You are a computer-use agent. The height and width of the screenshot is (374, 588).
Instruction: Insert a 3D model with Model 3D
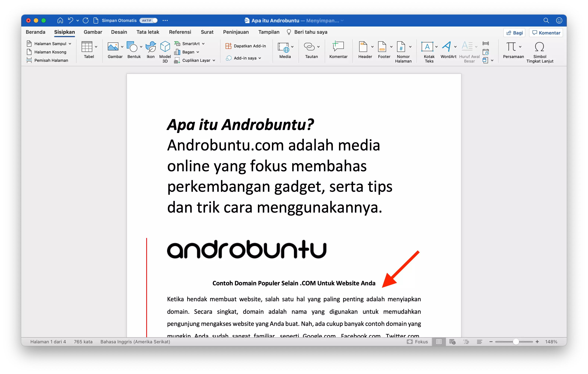pyautogui.click(x=165, y=51)
